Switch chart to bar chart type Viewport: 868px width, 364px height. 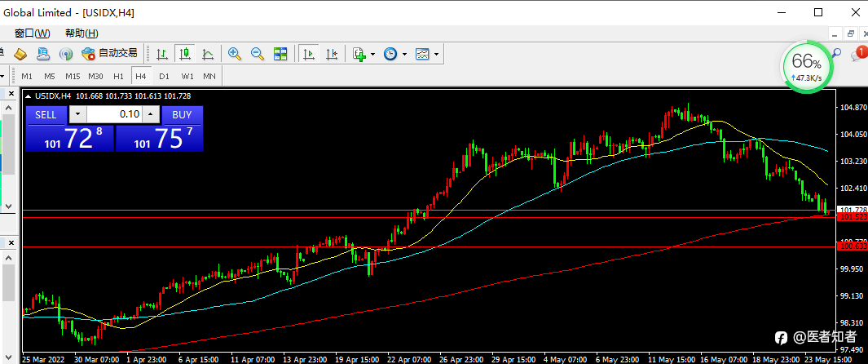(x=162, y=54)
